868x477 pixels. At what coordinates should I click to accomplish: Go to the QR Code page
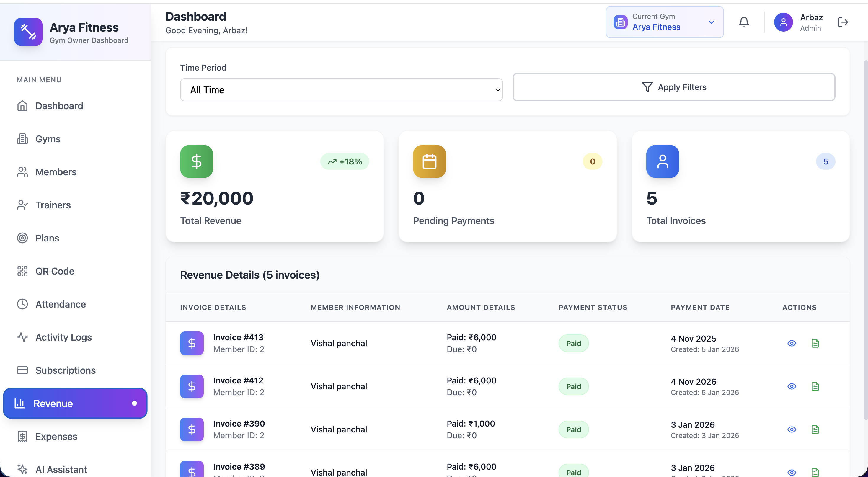[55, 271]
